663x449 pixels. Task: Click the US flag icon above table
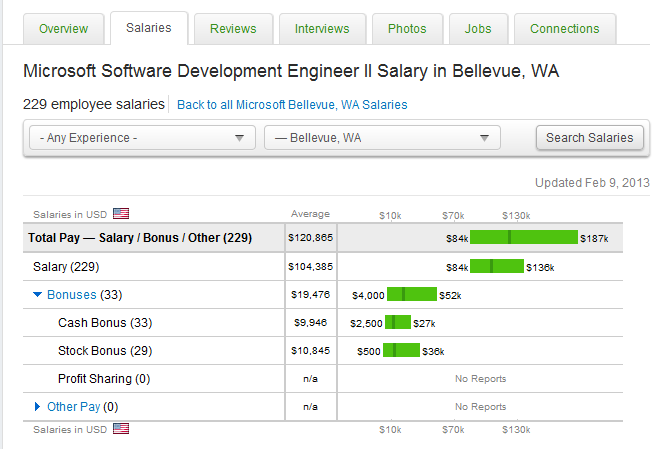tap(121, 214)
